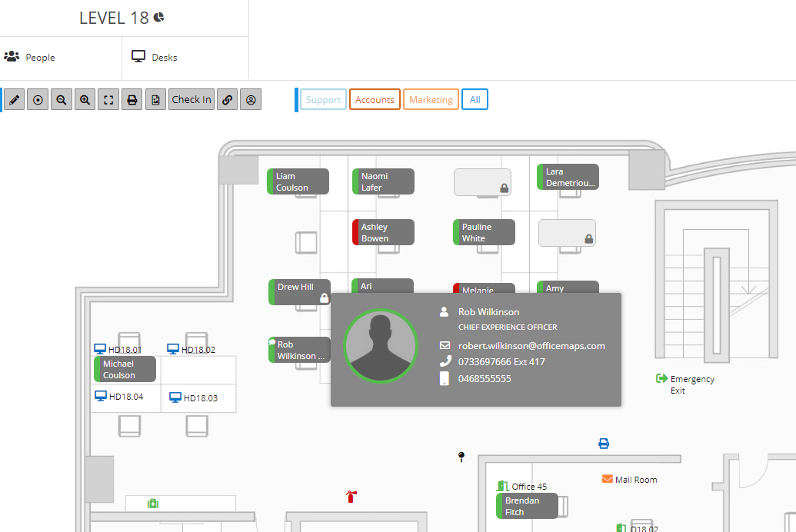
Task: Switch to the People tab
Action: tap(35, 57)
